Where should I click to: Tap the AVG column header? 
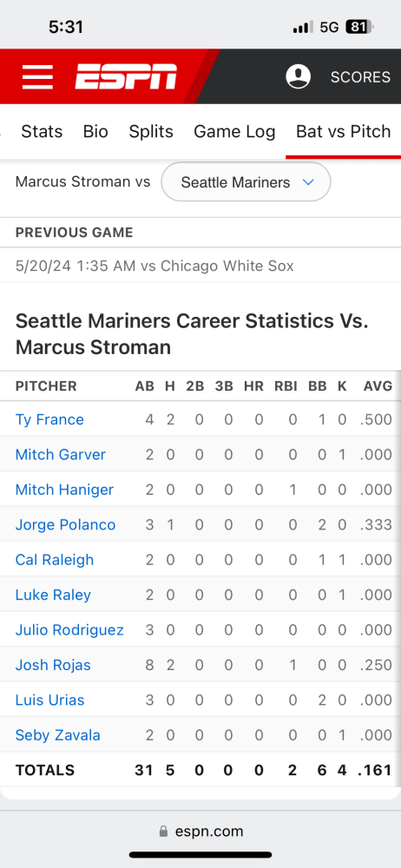pos(378,386)
